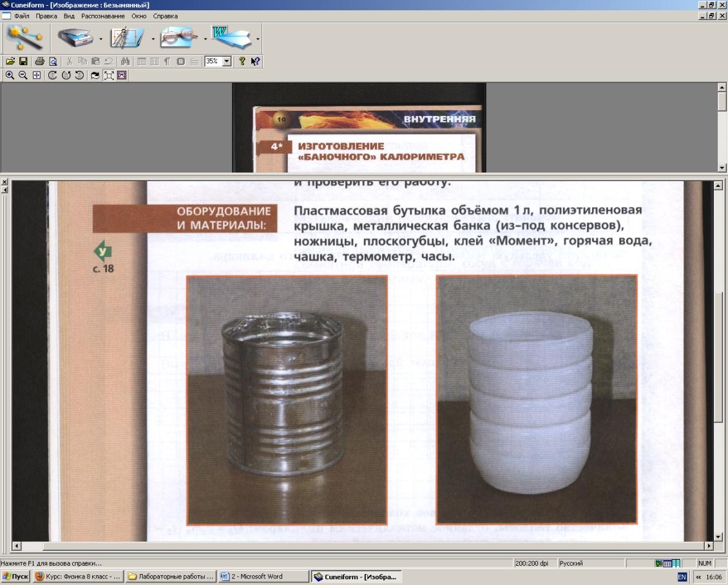Click the white plastic cup photo

coord(537,399)
